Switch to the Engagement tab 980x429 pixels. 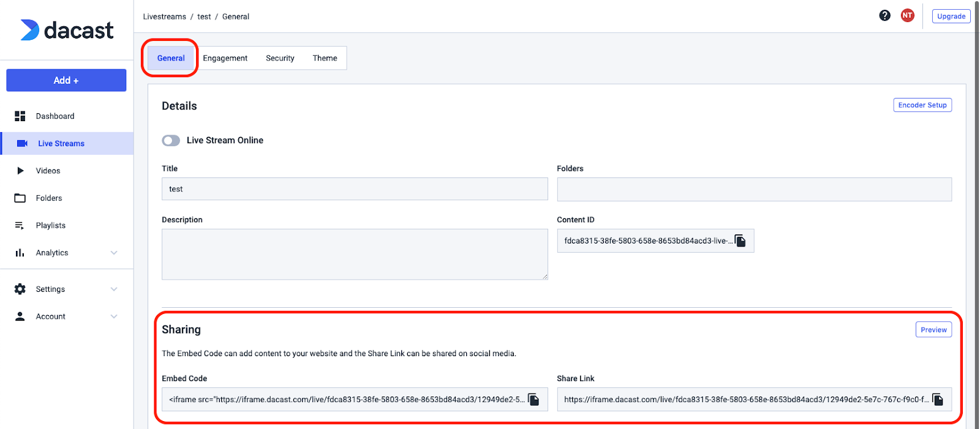tap(225, 58)
